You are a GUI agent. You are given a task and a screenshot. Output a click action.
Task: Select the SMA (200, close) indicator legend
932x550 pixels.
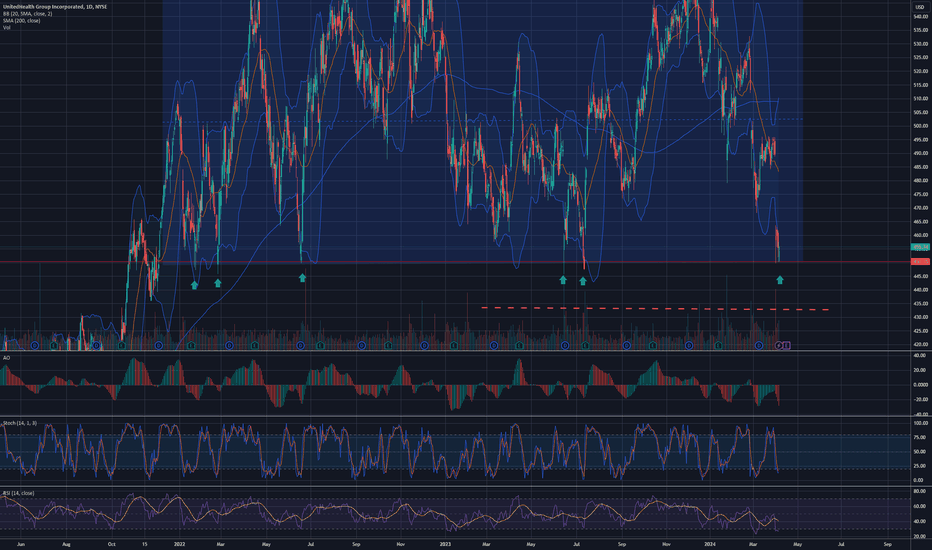[x=21, y=20]
